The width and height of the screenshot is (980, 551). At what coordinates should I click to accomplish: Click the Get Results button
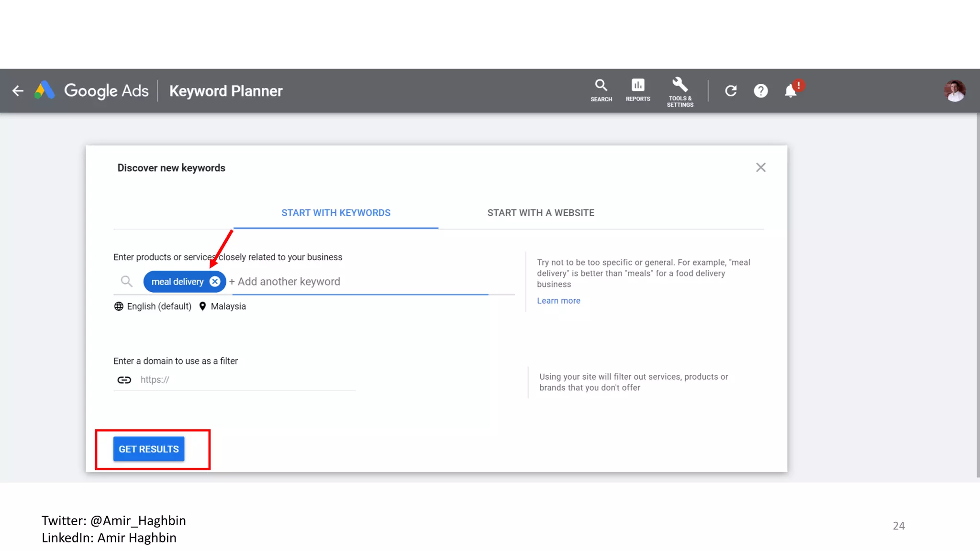coord(149,449)
